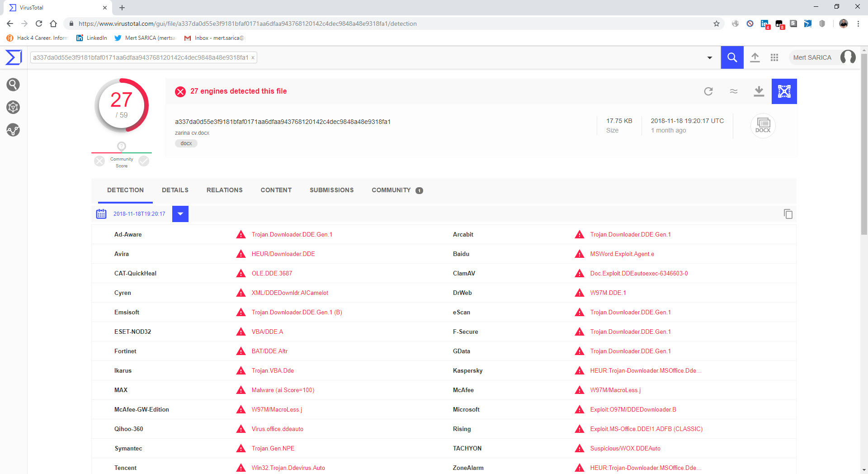Click the Mert SARICA profile avatar

pyautogui.click(x=848, y=57)
